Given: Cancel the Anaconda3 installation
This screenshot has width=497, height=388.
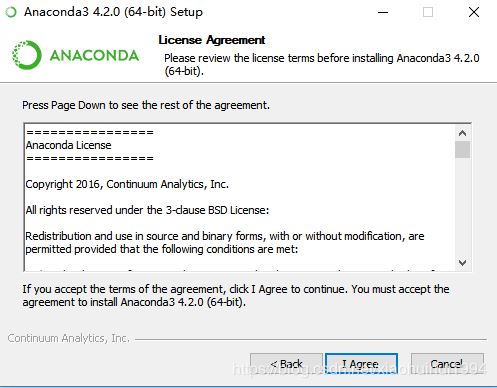Looking at the screenshot, I should tap(447, 364).
